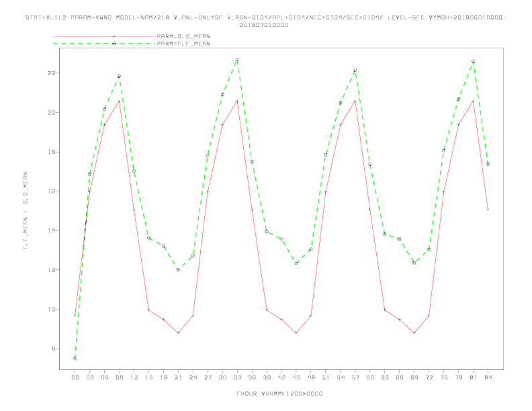Click x-axis tick label 06

(x=105, y=377)
